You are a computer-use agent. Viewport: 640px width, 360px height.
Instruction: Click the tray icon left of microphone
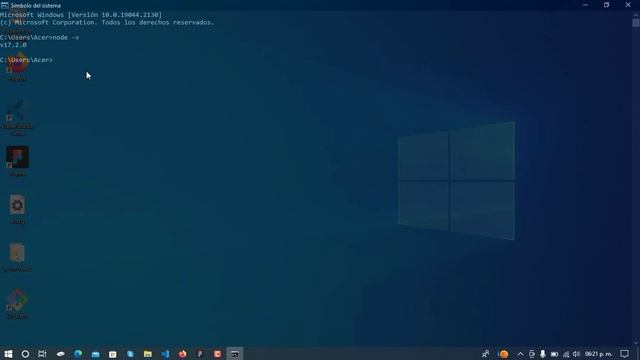(x=531, y=354)
